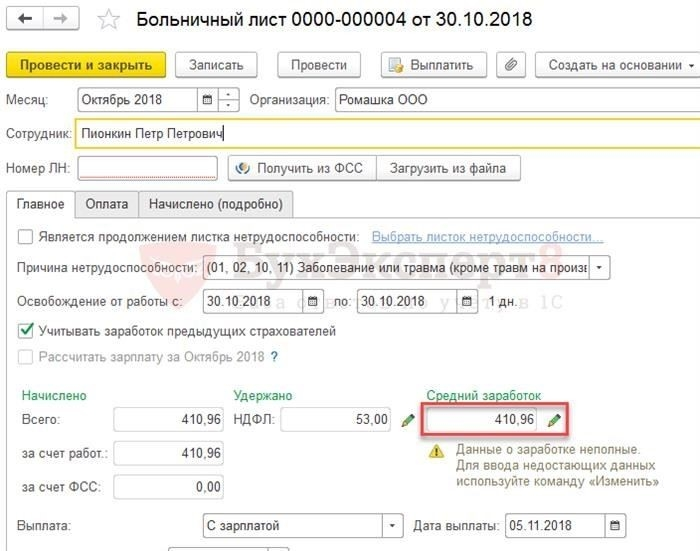Click the Средний заработок field 410,96
700x551 pixels.
click(481, 420)
